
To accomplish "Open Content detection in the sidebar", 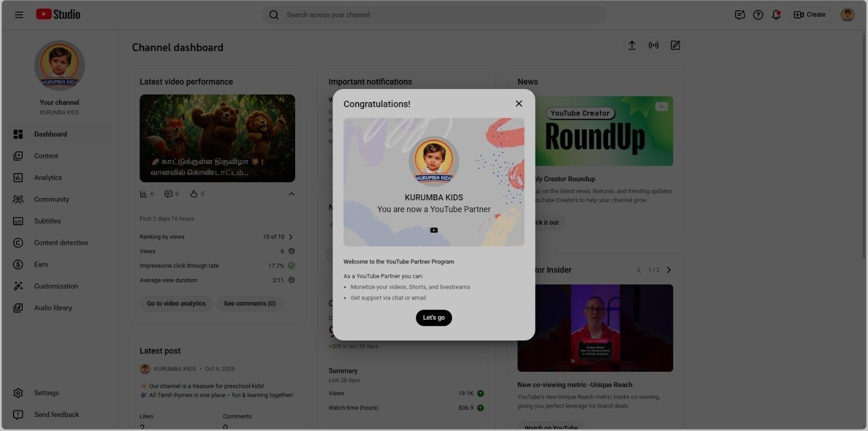I will coord(59,243).
